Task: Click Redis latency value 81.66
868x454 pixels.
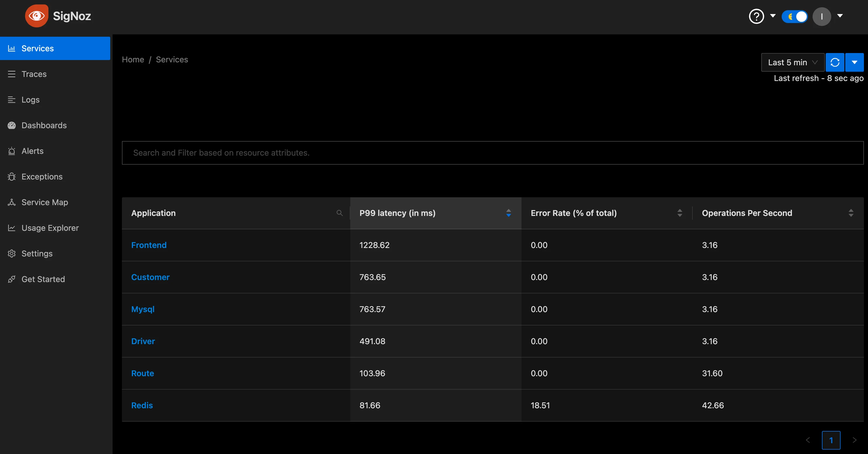Action: (x=370, y=405)
